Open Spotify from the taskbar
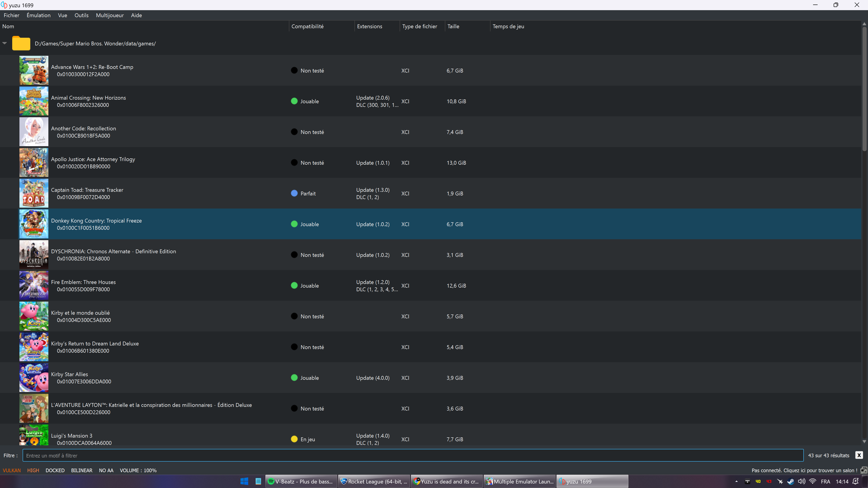The width and height of the screenshot is (868, 488). [x=301, y=481]
